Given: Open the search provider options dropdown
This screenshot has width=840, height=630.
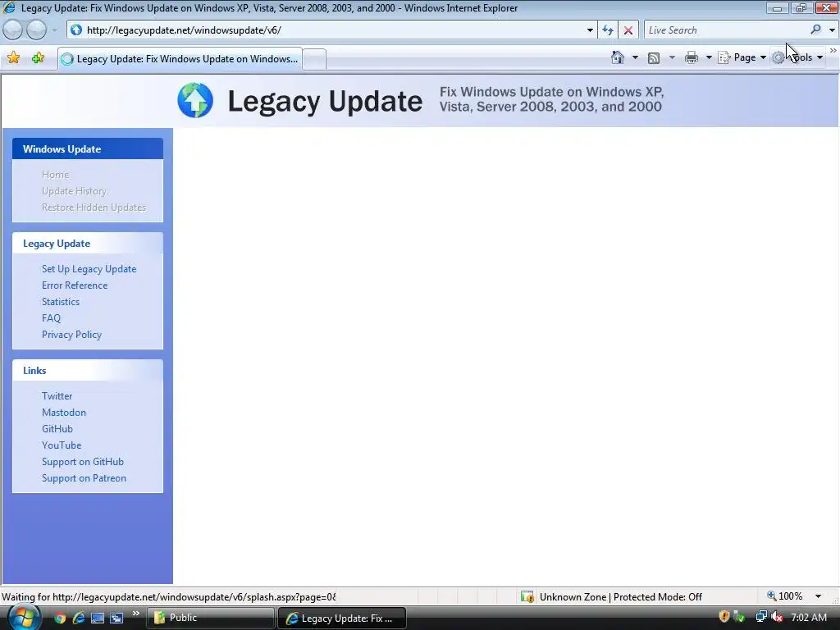Looking at the screenshot, I should [832, 30].
